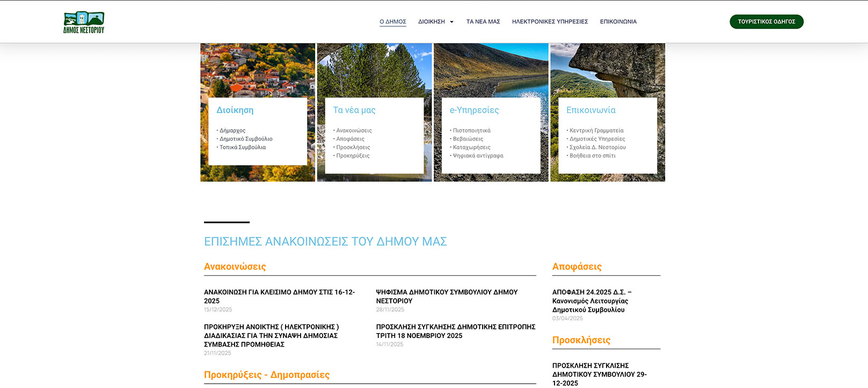Click the village photo thumbnail

[x=258, y=70]
